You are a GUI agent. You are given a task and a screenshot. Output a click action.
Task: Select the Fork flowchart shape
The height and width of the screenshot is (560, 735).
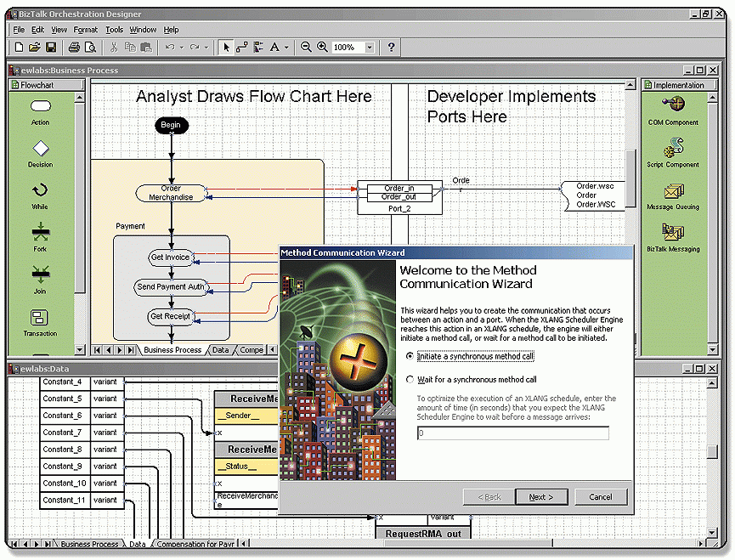click(40, 232)
